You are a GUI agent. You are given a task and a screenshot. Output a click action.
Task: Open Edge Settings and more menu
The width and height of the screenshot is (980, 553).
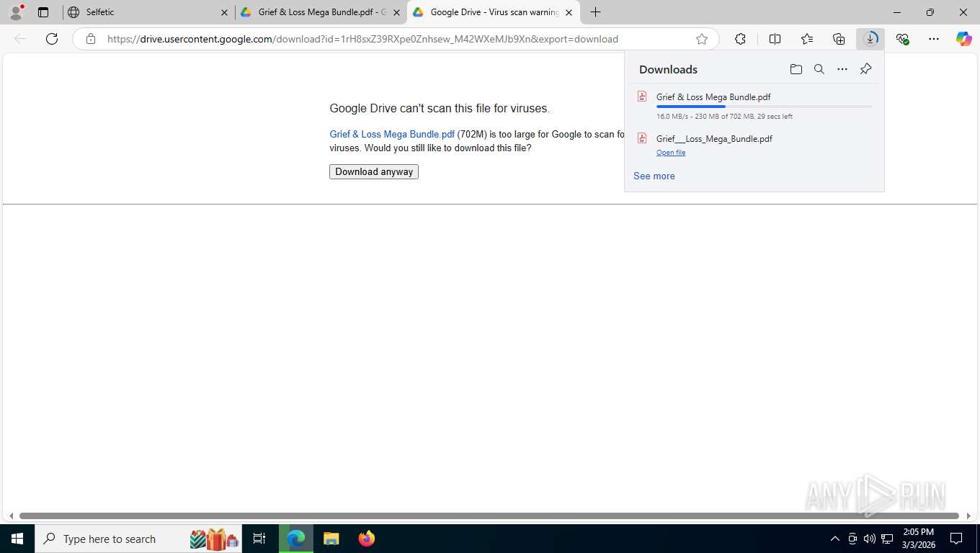[x=934, y=39]
